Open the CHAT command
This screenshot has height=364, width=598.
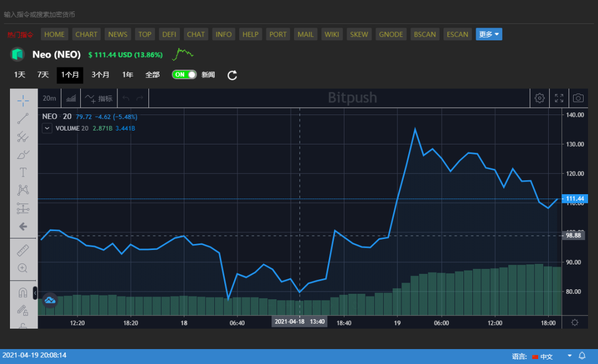195,34
